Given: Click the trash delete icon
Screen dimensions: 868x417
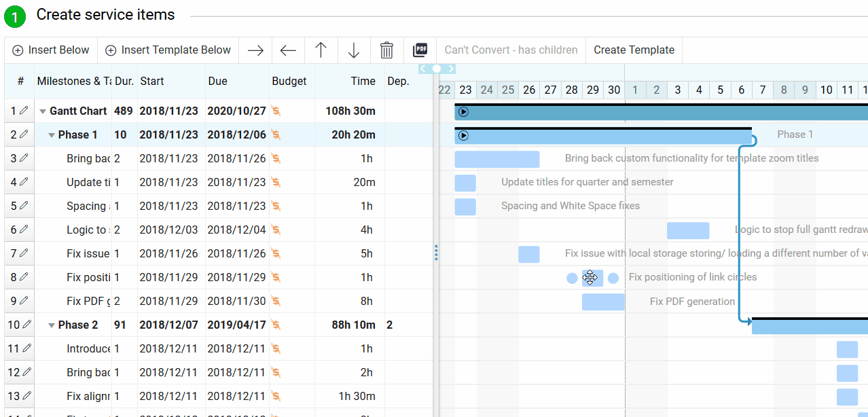Looking at the screenshot, I should [x=386, y=50].
